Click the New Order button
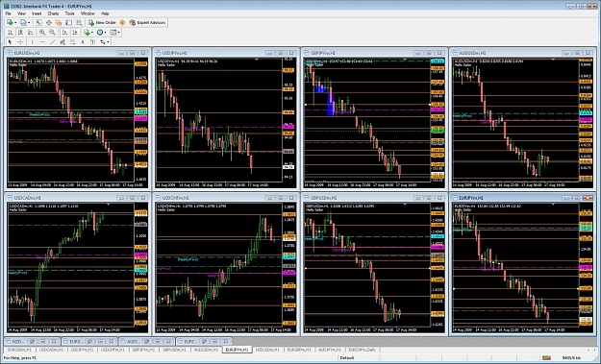This screenshot has width=601, height=364. pyautogui.click(x=102, y=23)
